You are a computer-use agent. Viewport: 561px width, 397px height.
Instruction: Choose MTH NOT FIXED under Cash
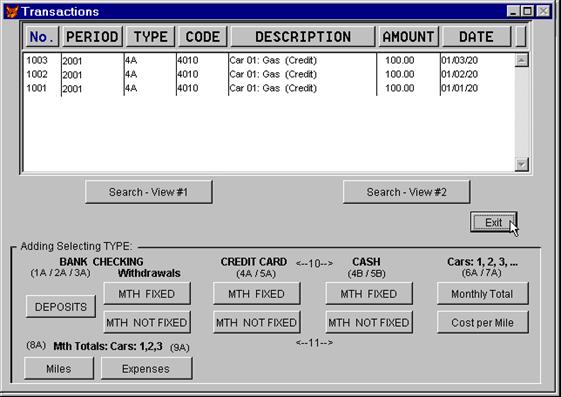(369, 323)
